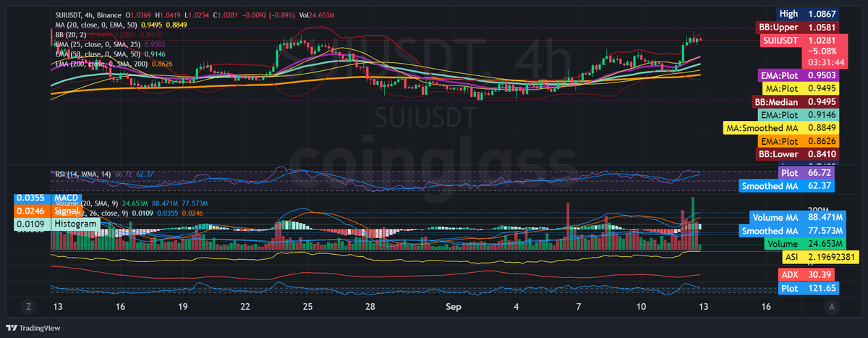
Task: Click the 19 date on time axis
Action: [183, 307]
